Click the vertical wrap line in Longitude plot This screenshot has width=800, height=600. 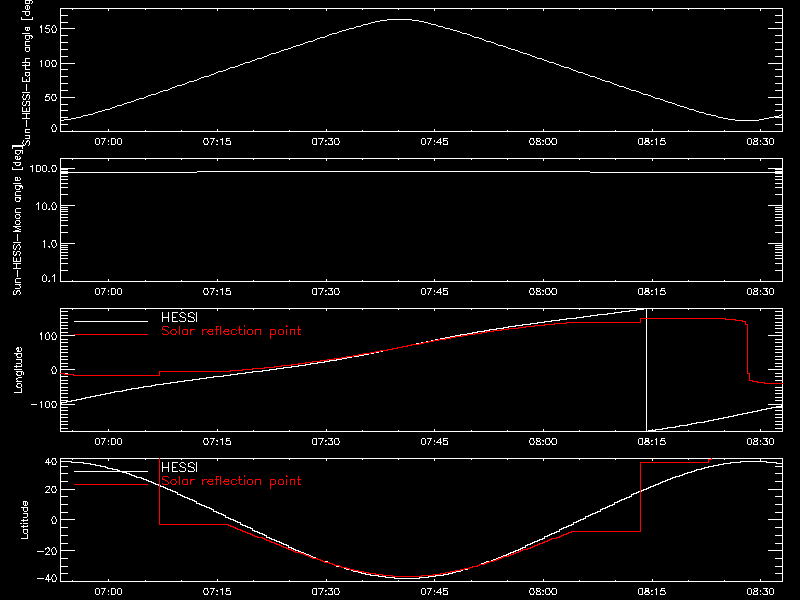click(x=646, y=370)
